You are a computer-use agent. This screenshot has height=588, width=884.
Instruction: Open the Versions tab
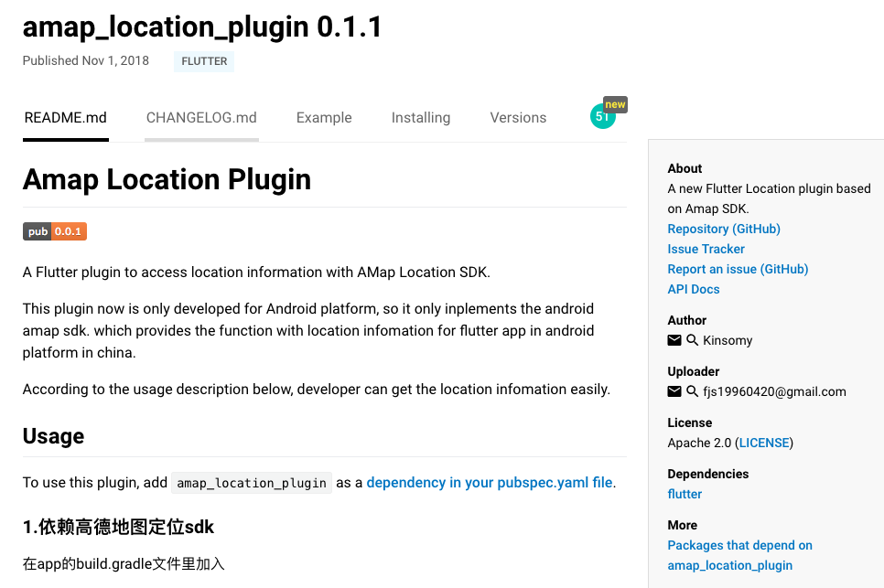(x=518, y=118)
